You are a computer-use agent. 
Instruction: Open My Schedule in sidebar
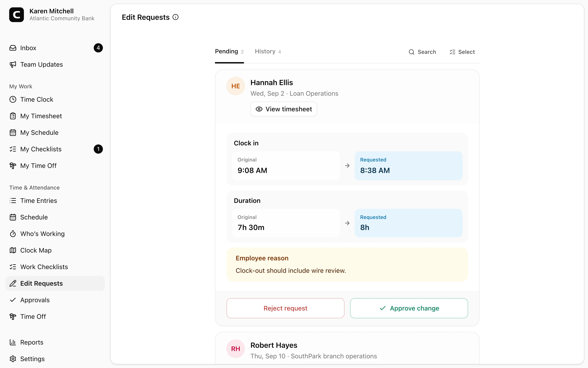tap(55, 133)
